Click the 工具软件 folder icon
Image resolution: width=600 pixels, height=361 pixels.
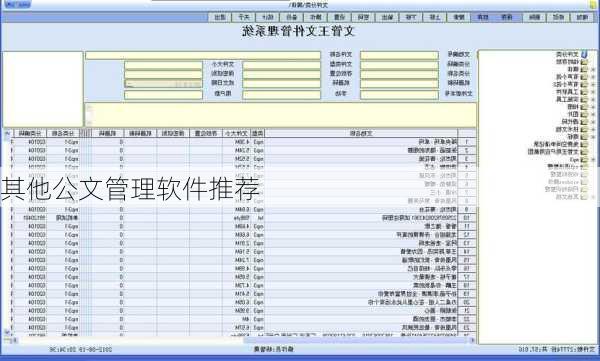(584, 92)
